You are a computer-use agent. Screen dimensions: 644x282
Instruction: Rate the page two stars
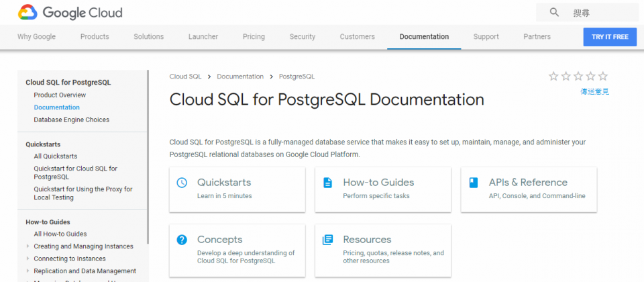[x=566, y=76]
